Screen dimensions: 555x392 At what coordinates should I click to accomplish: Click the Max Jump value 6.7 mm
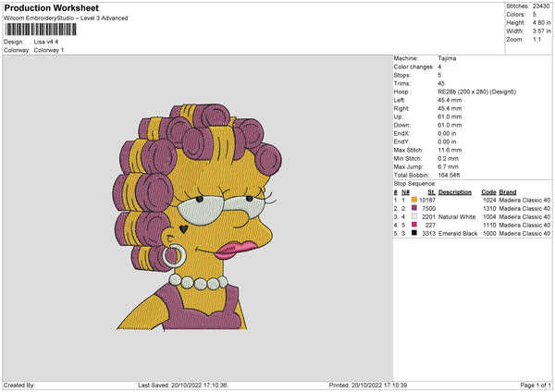click(x=448, y=166)
